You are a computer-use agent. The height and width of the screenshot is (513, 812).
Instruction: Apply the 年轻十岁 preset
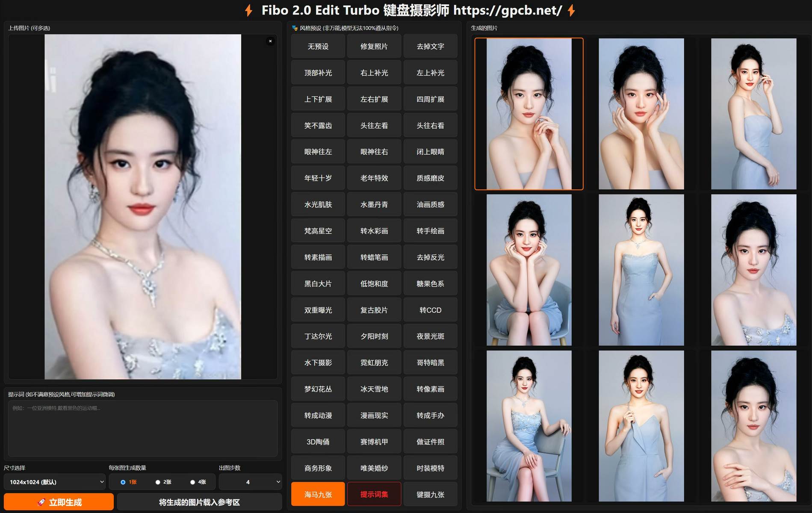318,178
